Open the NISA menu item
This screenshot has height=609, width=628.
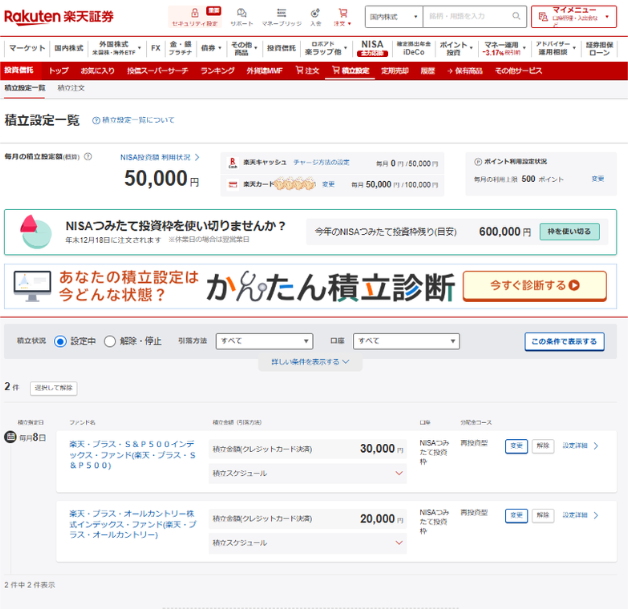pyautogui.click(x=372, y=48)
